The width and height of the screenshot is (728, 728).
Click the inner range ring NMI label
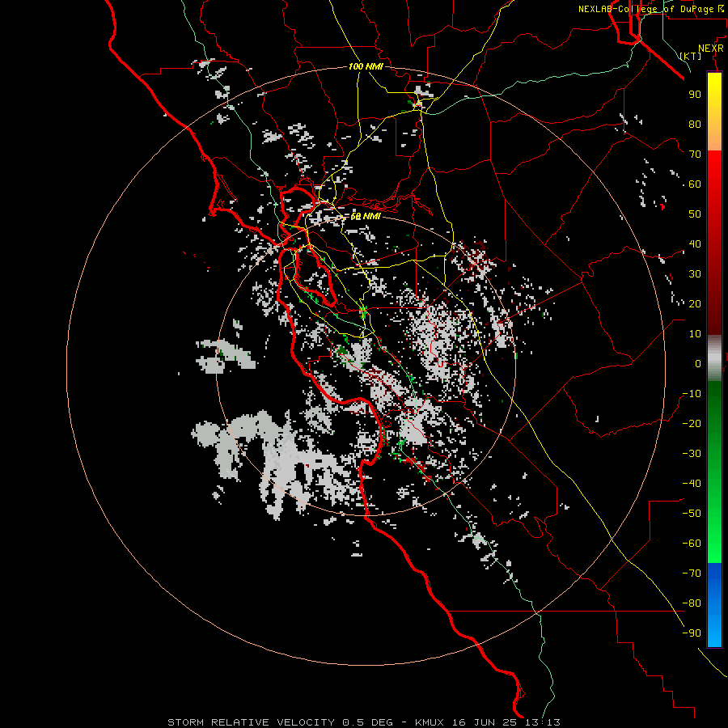pyautogui.click(x=366, y=216)
